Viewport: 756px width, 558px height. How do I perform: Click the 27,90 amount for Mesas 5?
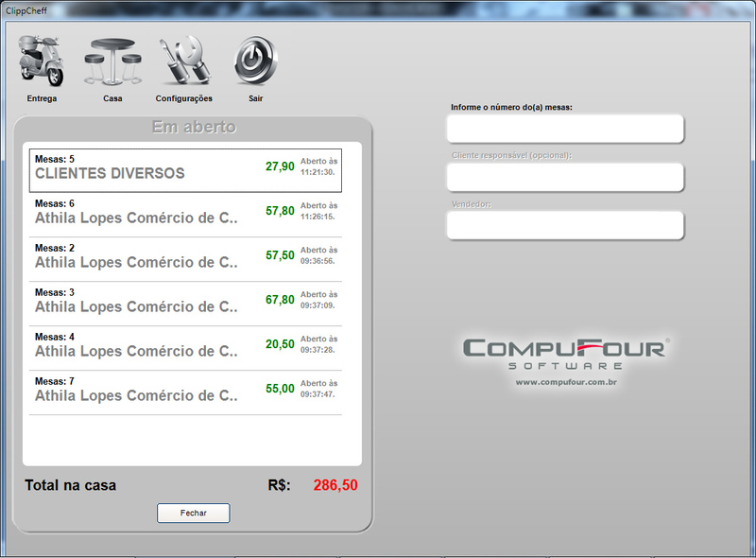click(280, 166)
